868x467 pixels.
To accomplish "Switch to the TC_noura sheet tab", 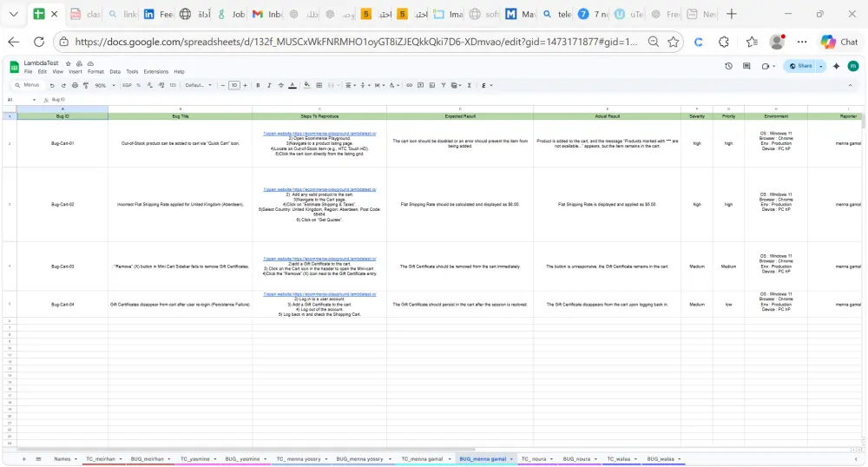I will 536,459.
